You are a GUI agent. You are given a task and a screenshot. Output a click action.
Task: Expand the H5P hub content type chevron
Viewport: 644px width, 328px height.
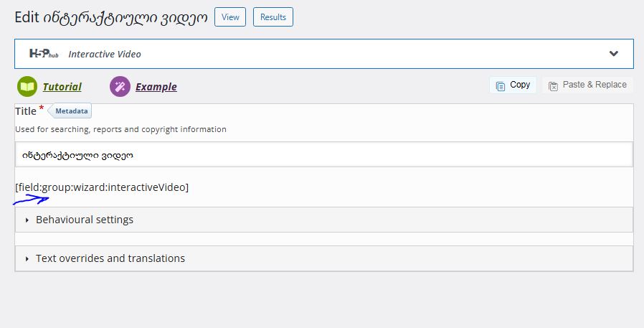coord(614,53)
